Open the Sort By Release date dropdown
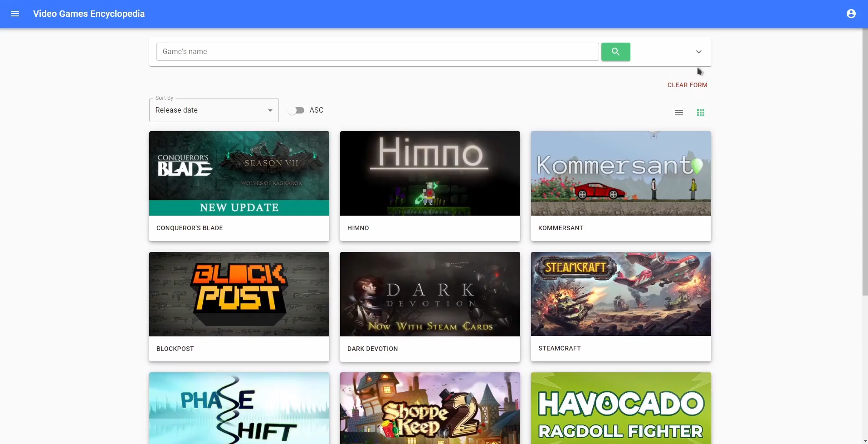This screenshot has width=868, height=444. pyautogui.click(x=214, y=110)
